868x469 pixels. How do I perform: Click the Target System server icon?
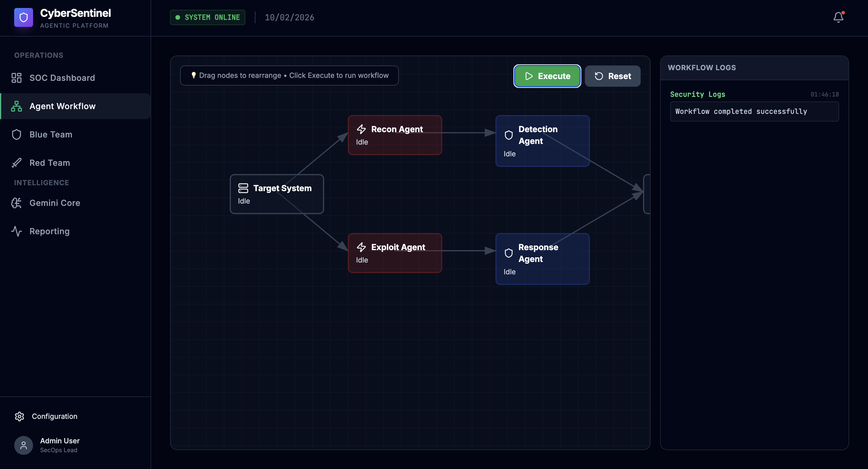tap(243, 188)
